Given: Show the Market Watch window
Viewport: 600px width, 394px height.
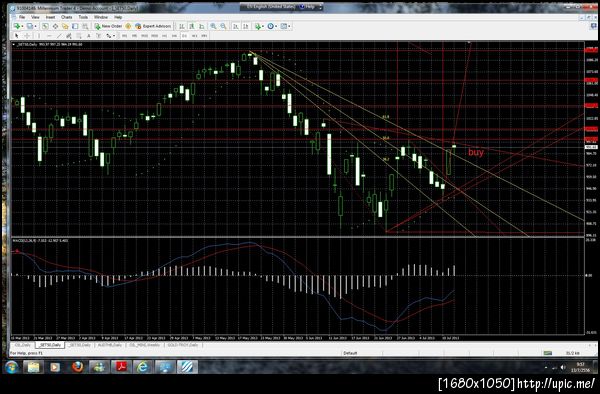Looking at the screenshot, I should pyautogui.click(x=45, y=26).
